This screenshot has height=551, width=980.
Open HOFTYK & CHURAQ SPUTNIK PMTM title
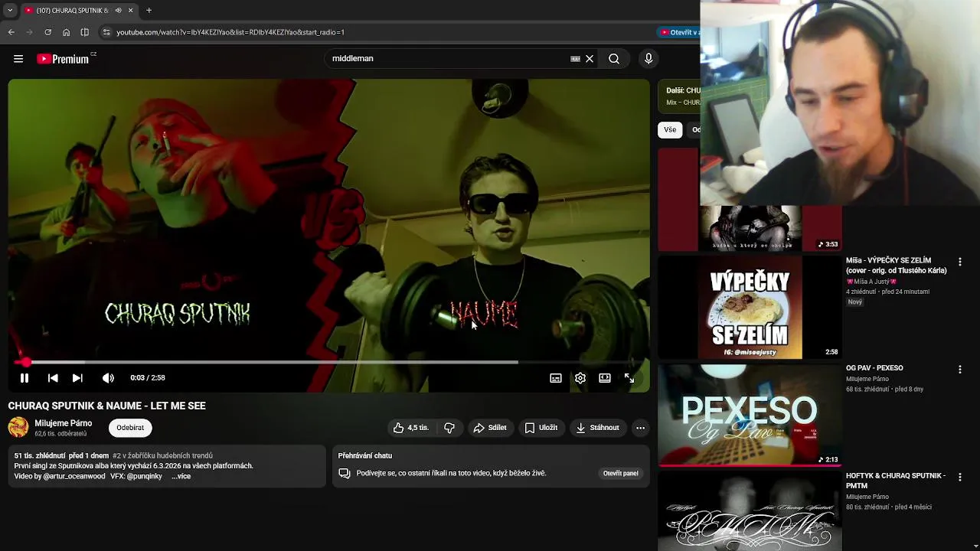pos(896,481)
